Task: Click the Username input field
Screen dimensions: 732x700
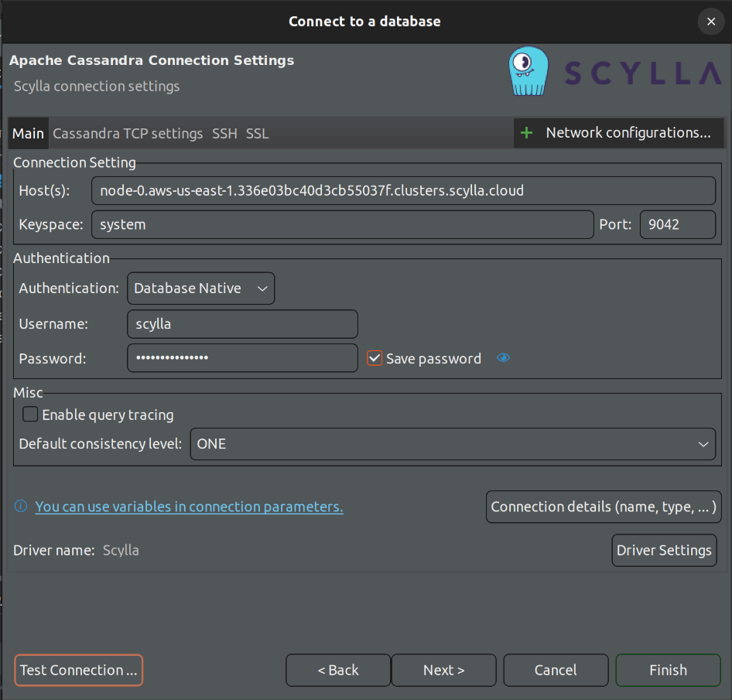Action: 242,324
